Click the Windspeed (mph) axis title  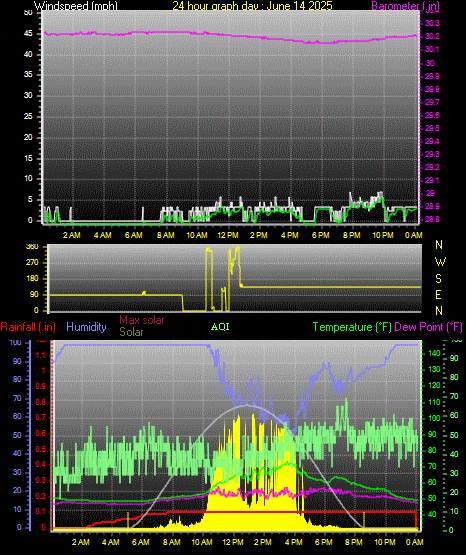point(76,6)
